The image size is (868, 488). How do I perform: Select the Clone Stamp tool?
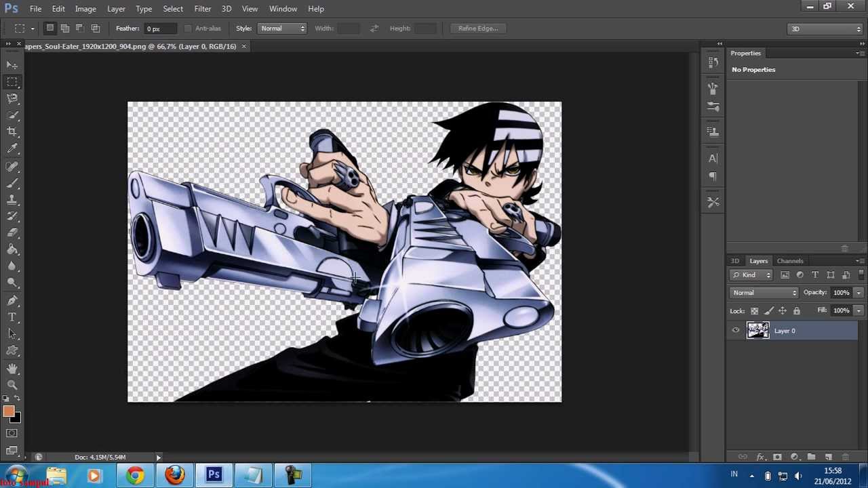(x=12, y=200)
